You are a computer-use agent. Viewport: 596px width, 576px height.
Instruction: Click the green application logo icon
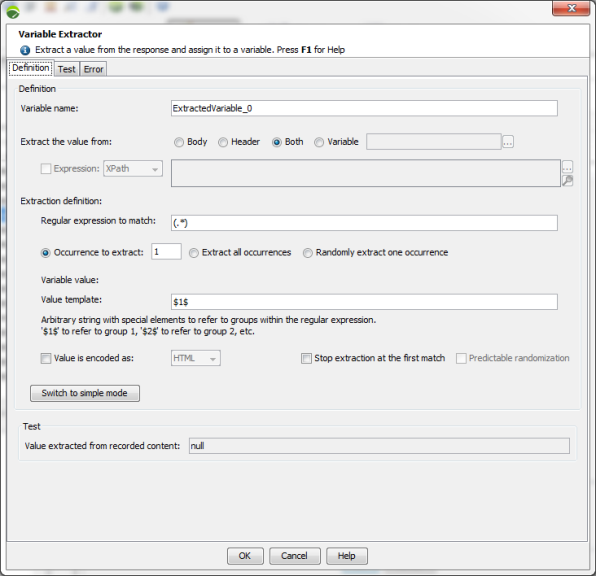click(13, 13)
